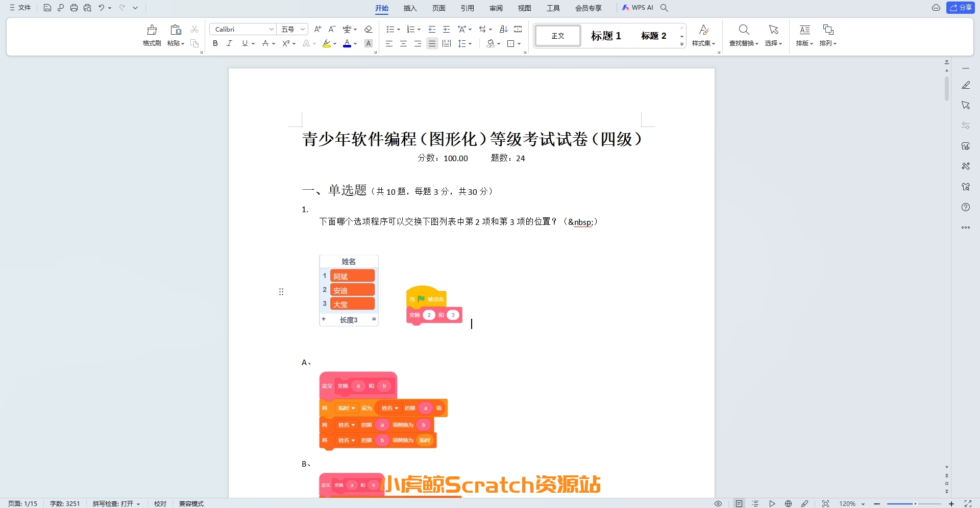Click the Copy icon below scissors
980x508 pixels.
point(194,43)
